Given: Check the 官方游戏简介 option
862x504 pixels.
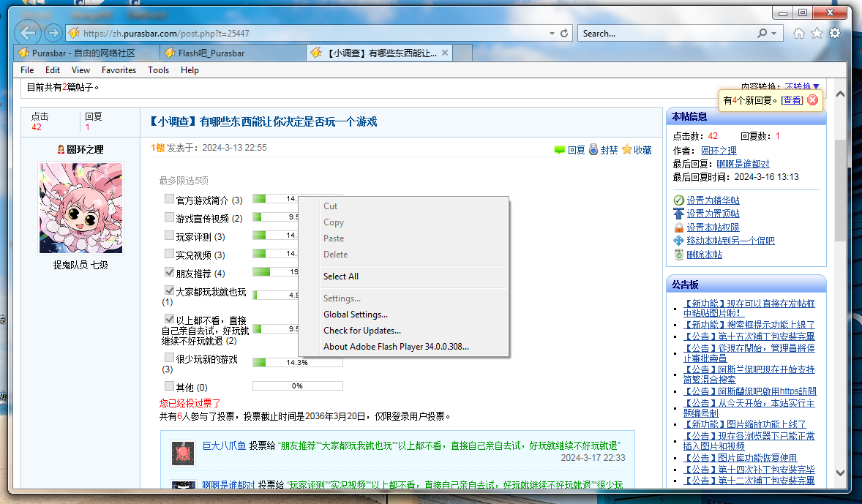Looking at the screenshot, I should pos(169,198).
